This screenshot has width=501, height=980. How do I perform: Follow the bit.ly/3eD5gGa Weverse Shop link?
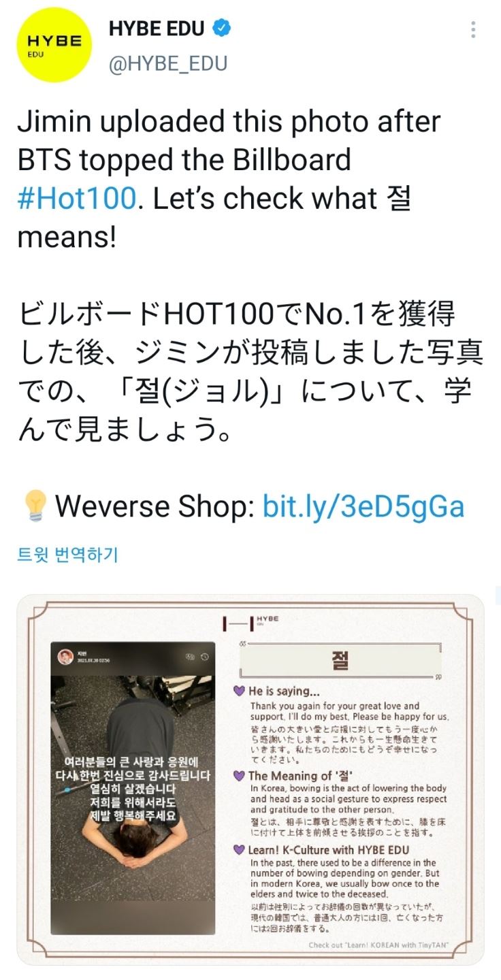click(363, 506)
